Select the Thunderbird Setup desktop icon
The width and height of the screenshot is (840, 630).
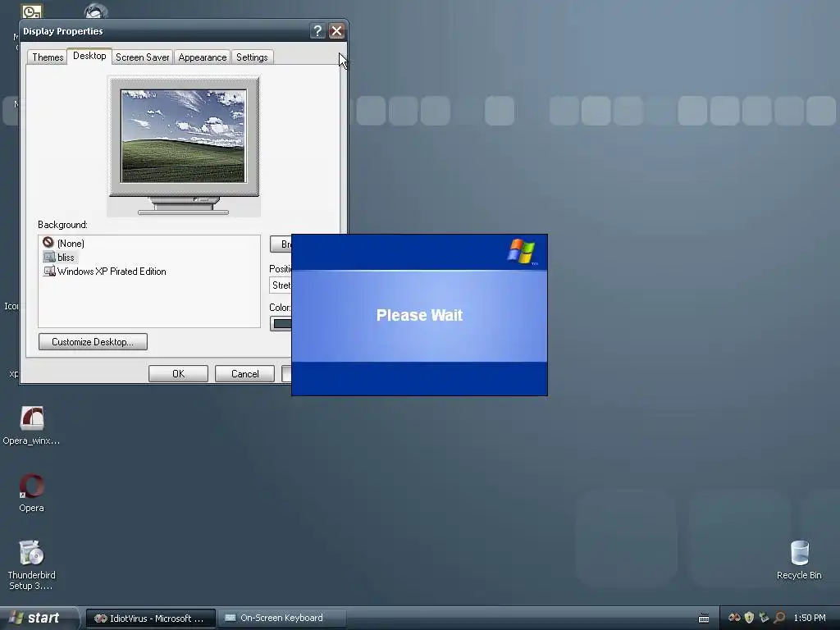pyautogui.click(x=32, y=553)
